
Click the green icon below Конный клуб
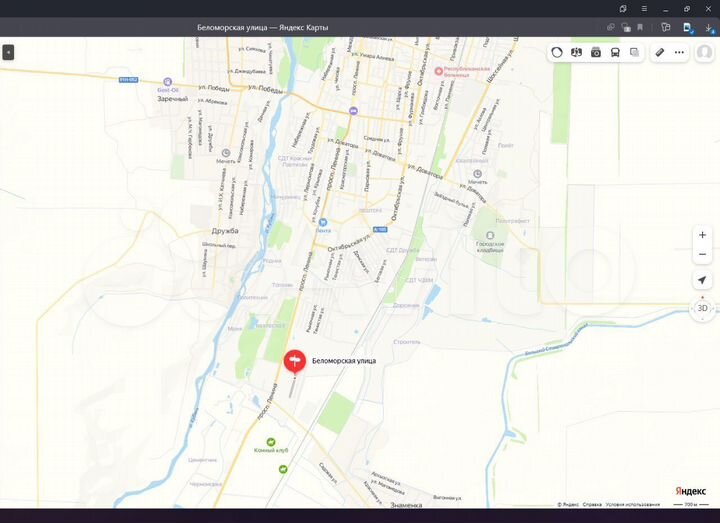pos(283,469)
